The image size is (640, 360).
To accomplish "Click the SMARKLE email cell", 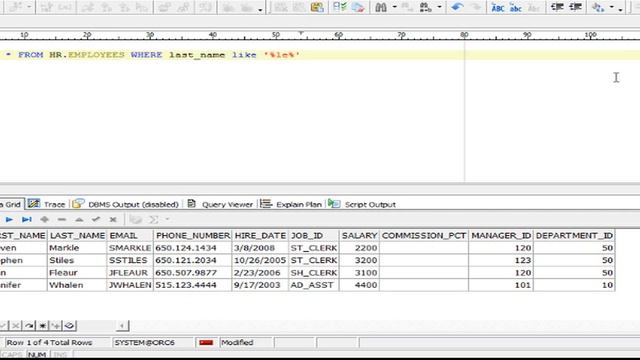I will (130, 248).
